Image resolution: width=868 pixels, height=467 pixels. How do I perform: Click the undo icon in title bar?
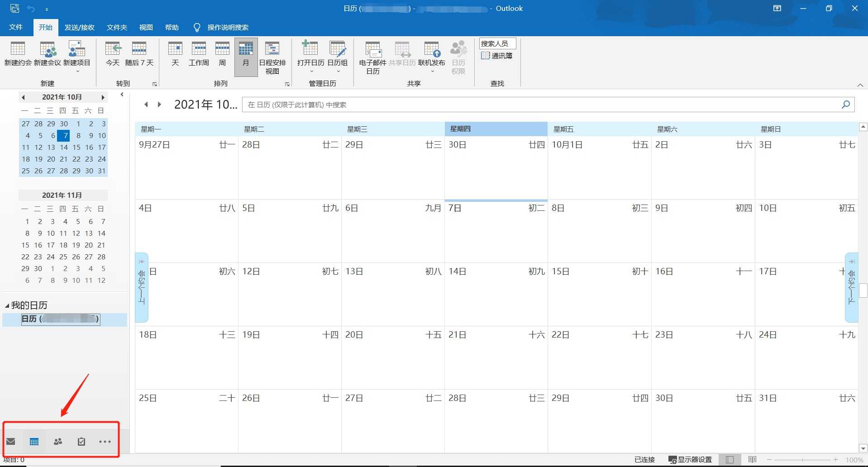tap(31, 8)
